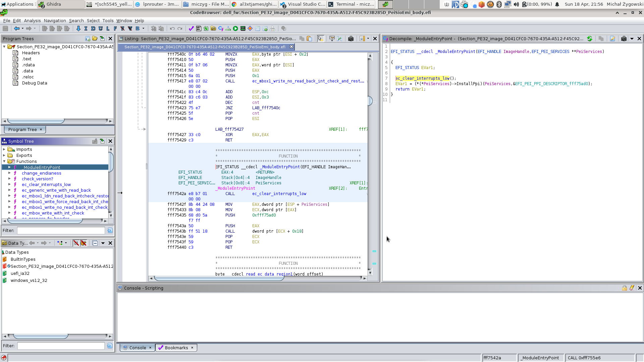Toggle Symbol Tree navigate incoming location
644x362 pixels.
(x=102, y=141)
